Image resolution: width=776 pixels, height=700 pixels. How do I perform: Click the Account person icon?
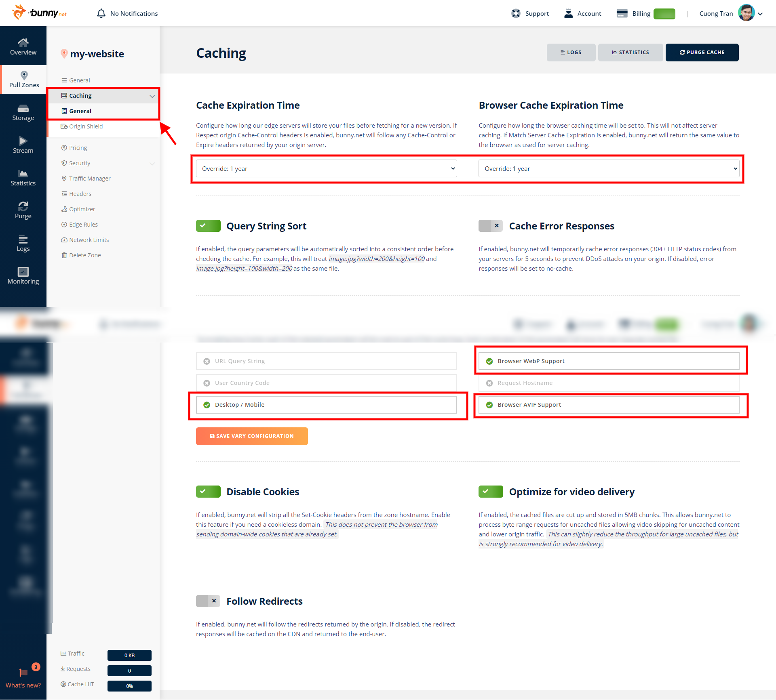pyautogui.click(x=568, y=13)
